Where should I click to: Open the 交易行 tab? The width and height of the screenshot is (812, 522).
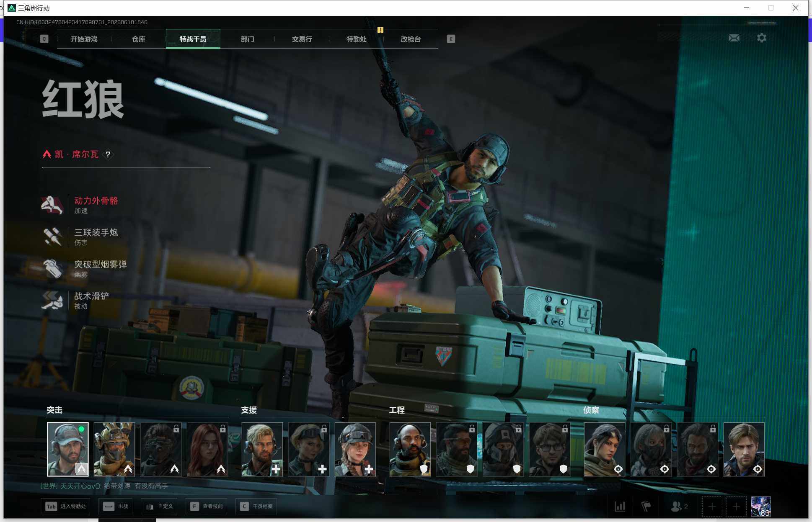pyautogui.click(x=302, y=39)
